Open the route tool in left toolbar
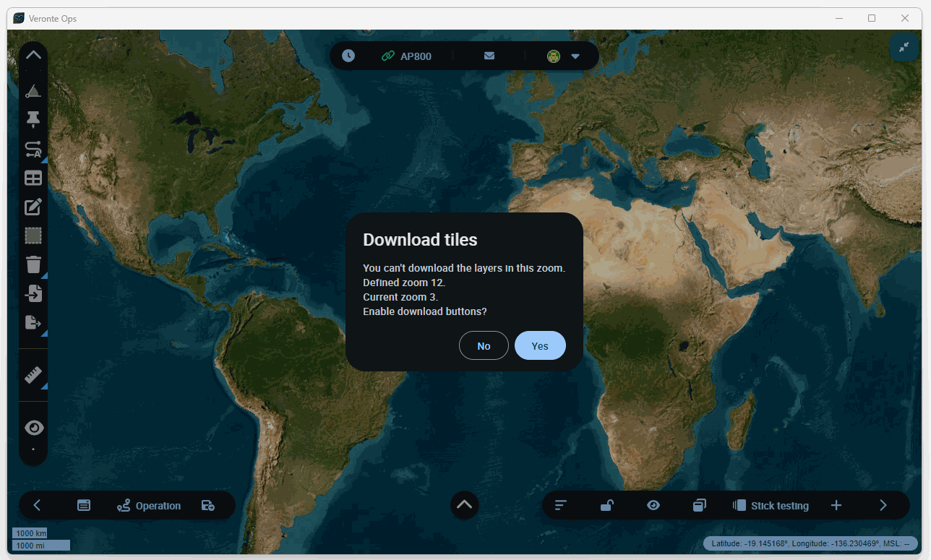The height and width of the screenshot is (560, 931). pos(33,149)
